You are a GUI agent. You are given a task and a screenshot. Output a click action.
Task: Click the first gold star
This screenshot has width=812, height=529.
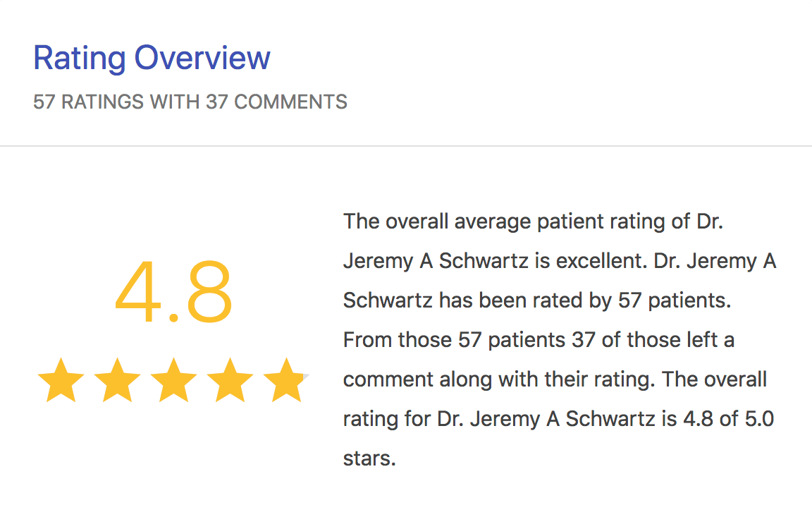pyautogui.click(x=61, y=380)
